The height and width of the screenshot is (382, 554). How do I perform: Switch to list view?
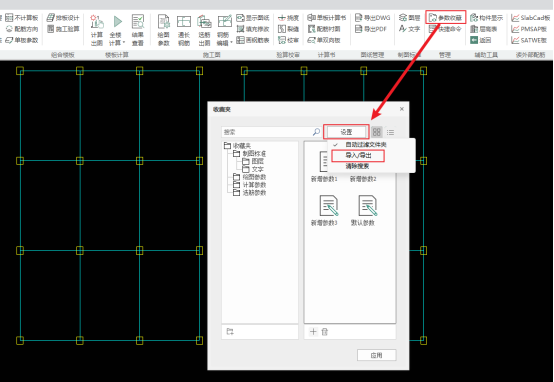coord(390,133)
